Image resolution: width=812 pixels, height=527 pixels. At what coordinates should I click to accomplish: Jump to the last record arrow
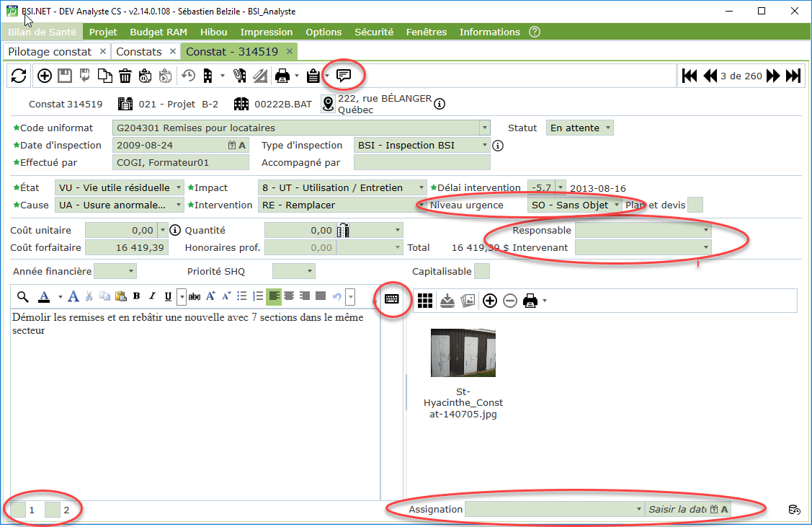pyautogui.click(x=793, y=76)
